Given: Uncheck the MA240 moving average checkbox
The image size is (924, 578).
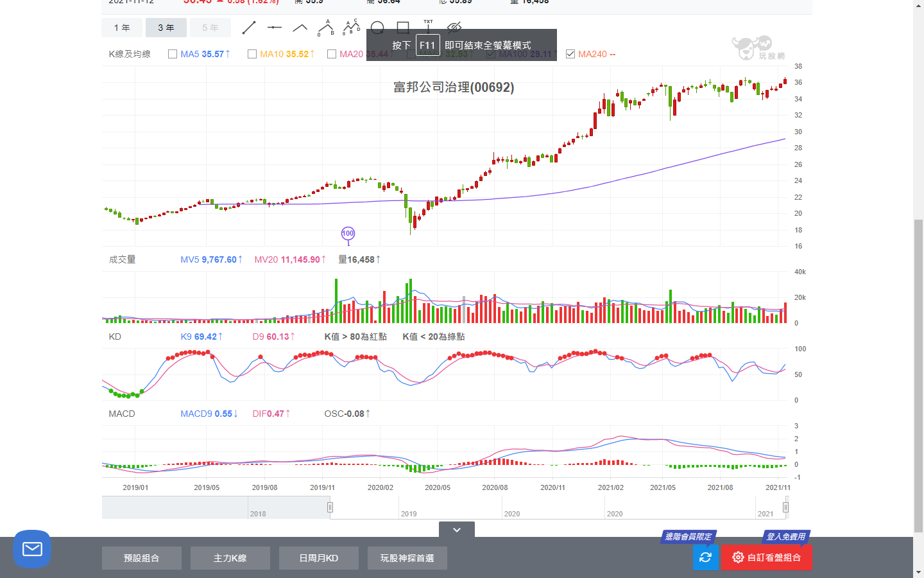Looking at the screenshot, I should (570, 54).
